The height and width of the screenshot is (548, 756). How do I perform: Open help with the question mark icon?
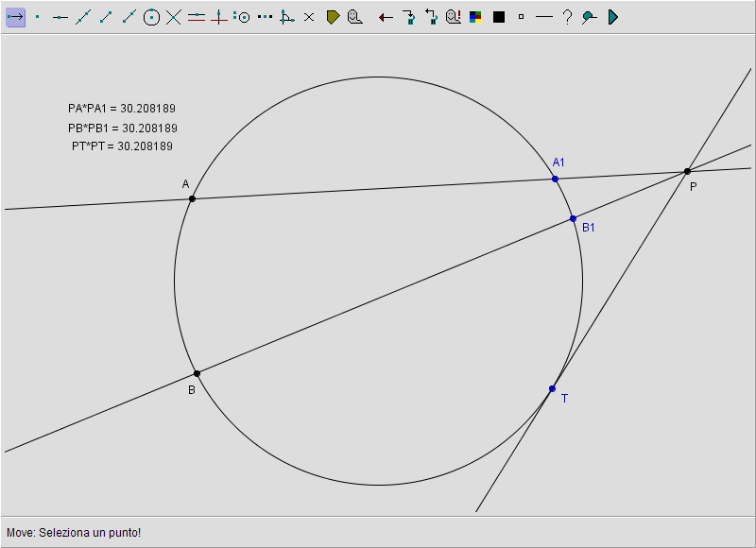click(x=567, y=17)
